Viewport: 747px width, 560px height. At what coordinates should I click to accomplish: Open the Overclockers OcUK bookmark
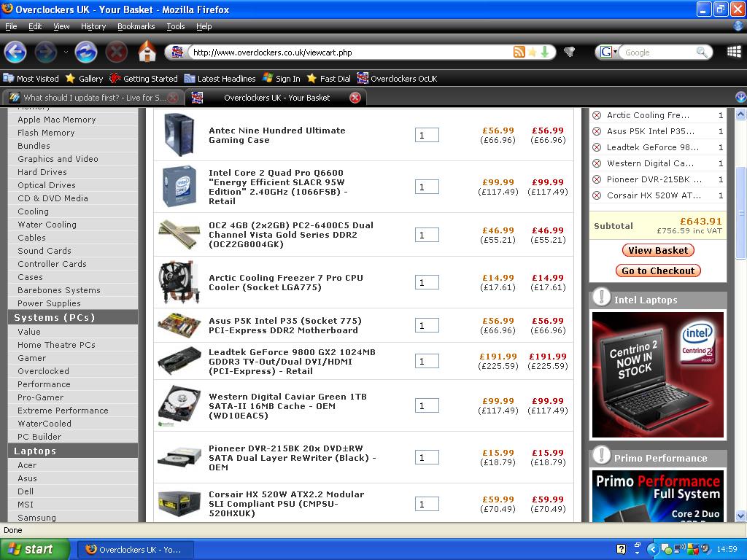(x=398, y=79)
